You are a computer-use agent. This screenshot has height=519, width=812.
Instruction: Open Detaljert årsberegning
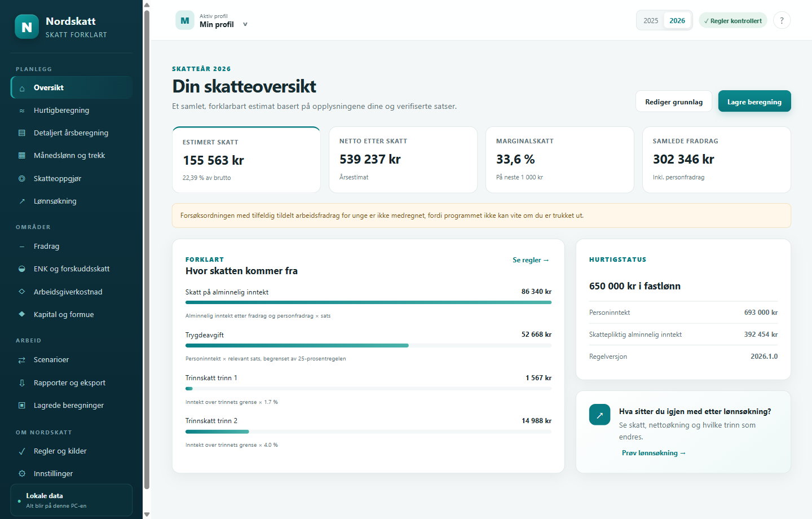point(72,133)
